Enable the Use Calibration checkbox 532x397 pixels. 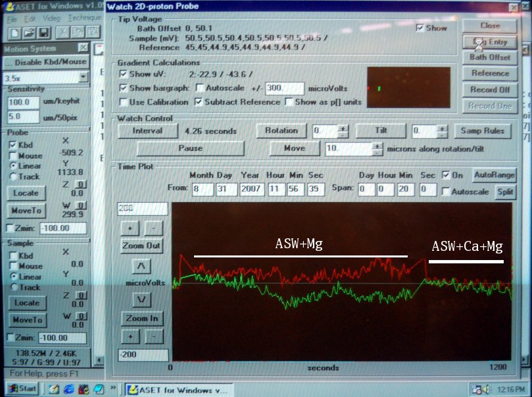pos(123,102)
